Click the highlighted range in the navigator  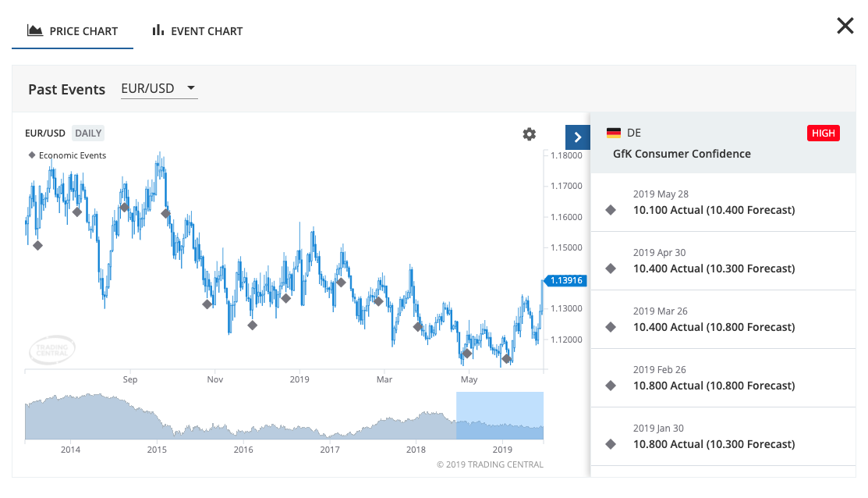coord(500,415)
